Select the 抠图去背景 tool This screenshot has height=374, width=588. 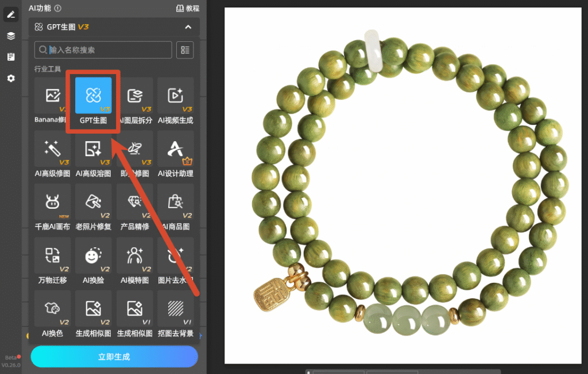click(176, 314)
